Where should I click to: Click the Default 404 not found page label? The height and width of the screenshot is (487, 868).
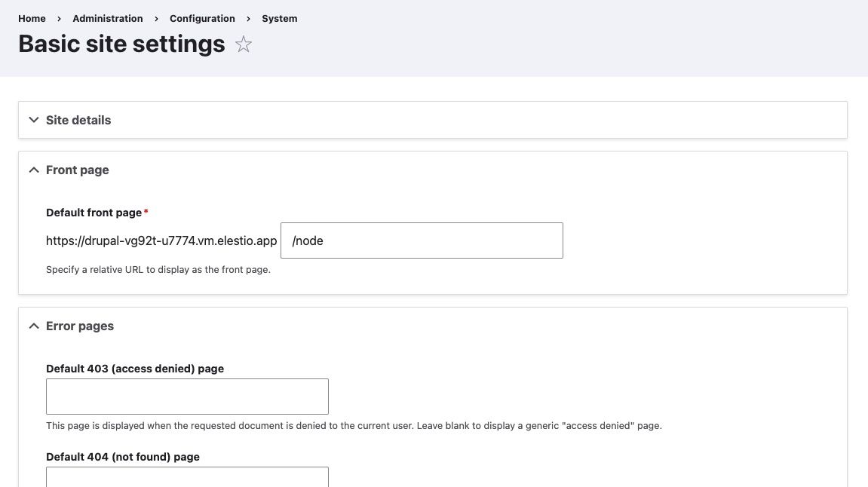click(x=123, y=457)
